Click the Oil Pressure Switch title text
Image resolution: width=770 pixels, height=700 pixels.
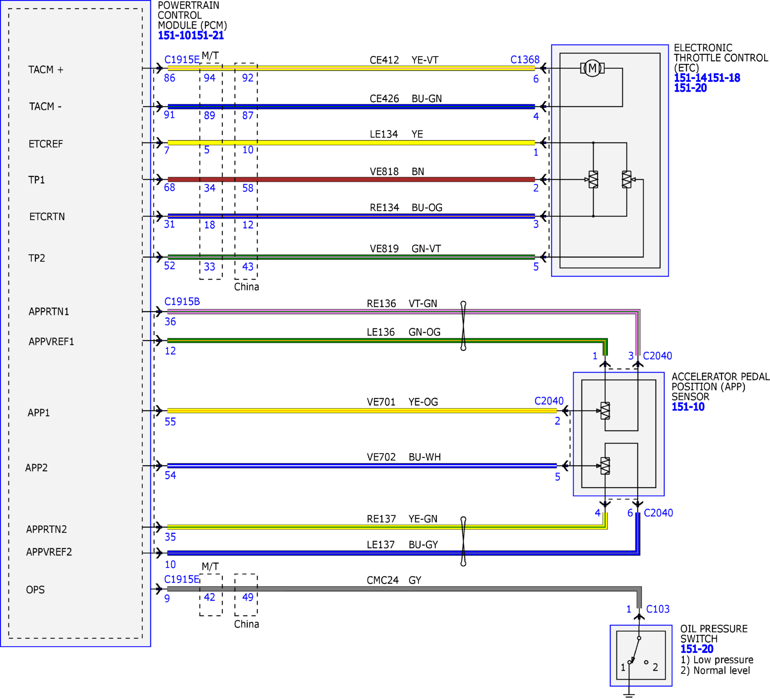tap(714, 633)
